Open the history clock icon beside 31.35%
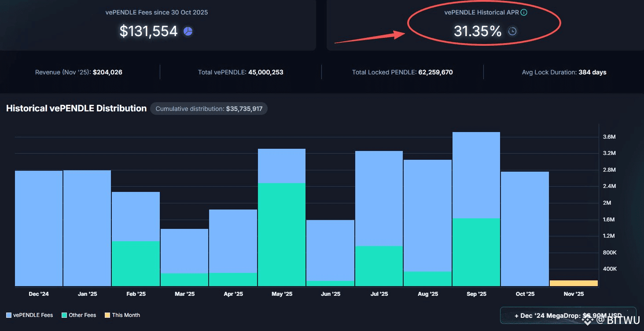The image size is (644, 331). click(512, 31)
